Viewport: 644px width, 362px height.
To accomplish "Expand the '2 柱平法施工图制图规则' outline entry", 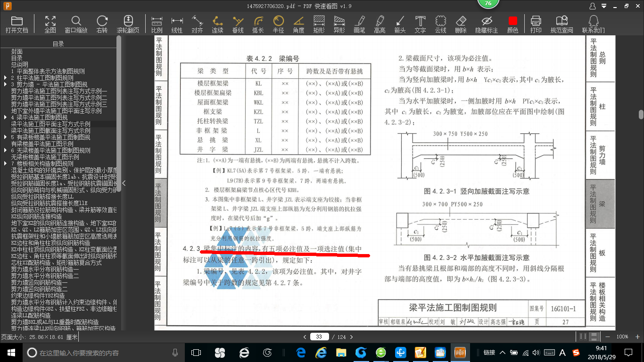I will [5, 78].
